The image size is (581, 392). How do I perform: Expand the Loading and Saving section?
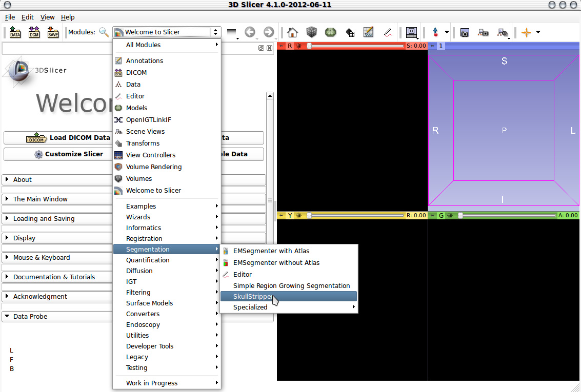pos(44,219)
